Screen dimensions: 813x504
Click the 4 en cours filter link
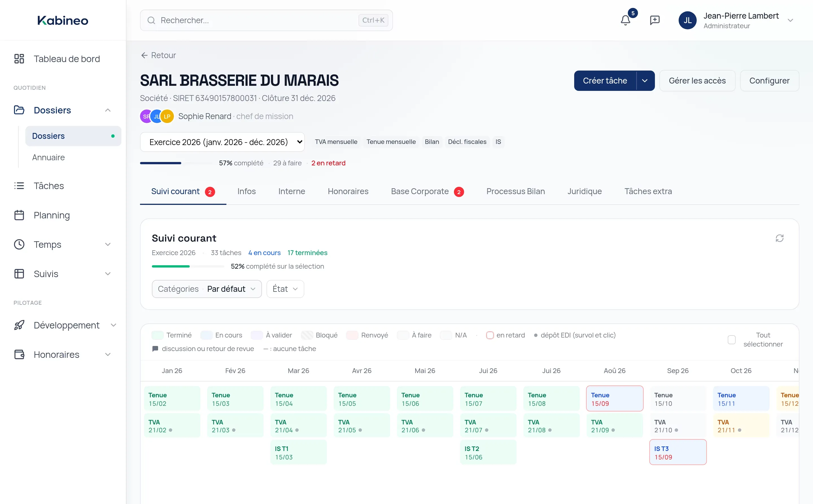click(264, 253)
